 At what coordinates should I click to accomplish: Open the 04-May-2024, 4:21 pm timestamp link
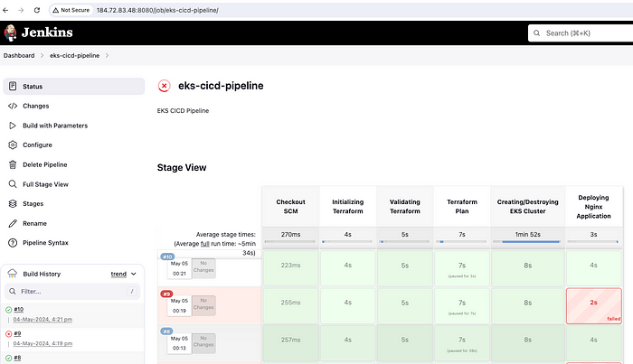pyautogui.click(x=43, y=319)
